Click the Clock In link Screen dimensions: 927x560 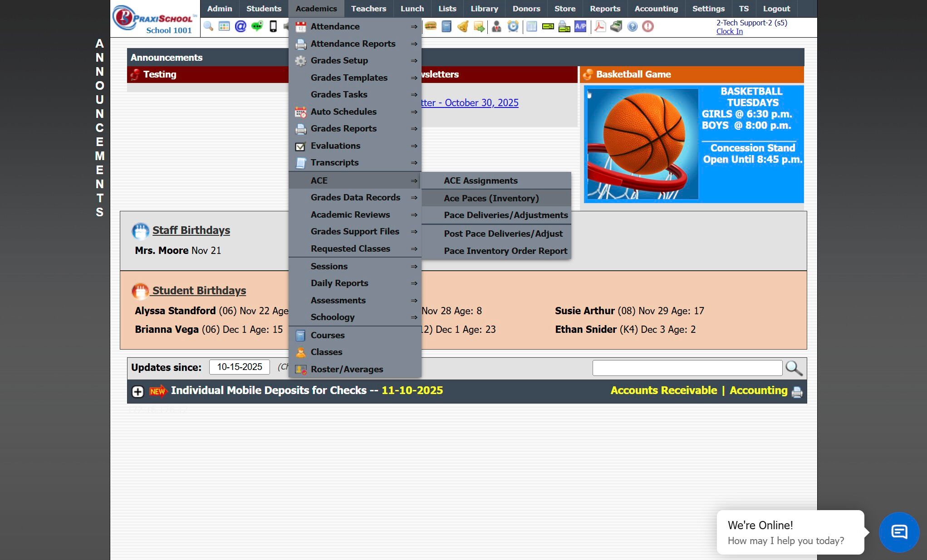click(x=729, y=31)
